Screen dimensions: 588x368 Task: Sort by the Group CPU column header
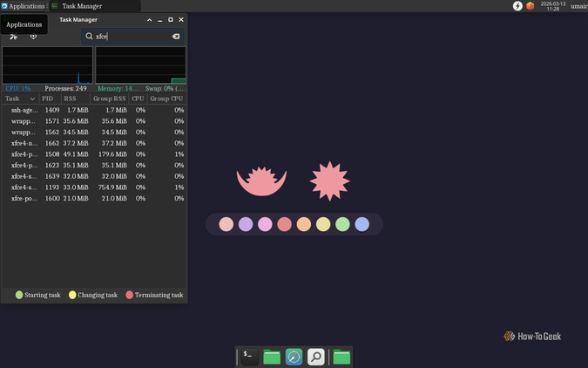[166, 99]
